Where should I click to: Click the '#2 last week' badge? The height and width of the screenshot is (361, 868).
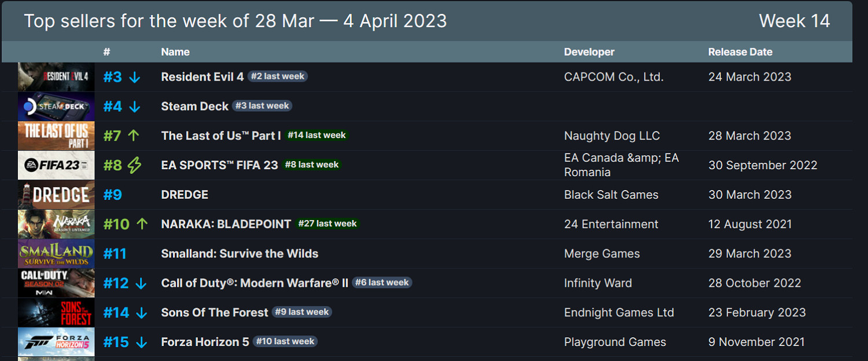[x=278, y=76]
